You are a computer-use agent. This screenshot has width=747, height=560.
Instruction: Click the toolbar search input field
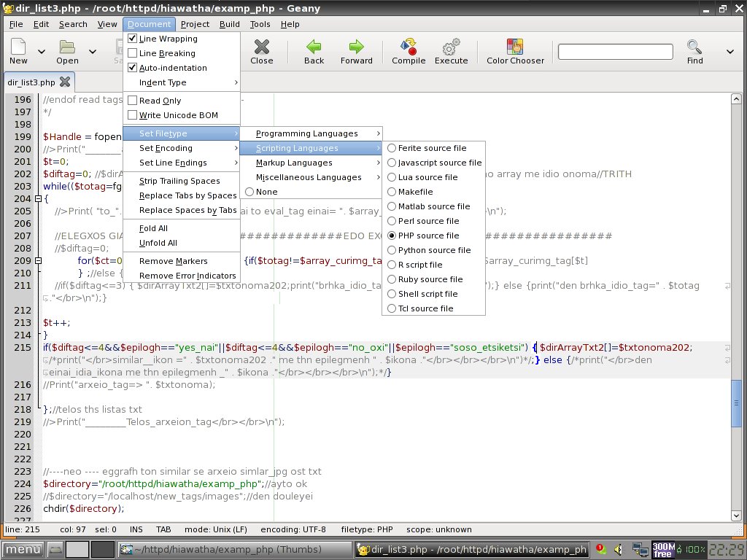point(616,52)
